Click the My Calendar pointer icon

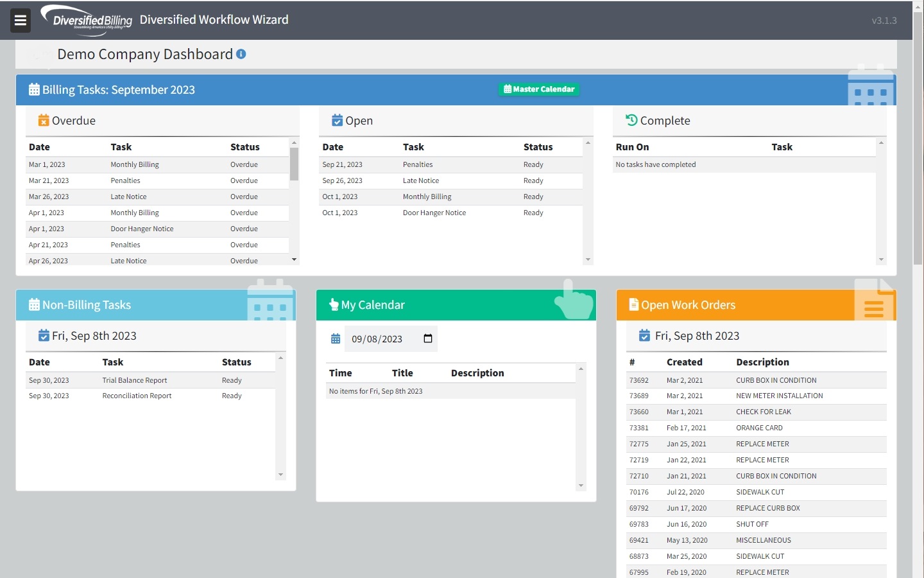(334, 305)
